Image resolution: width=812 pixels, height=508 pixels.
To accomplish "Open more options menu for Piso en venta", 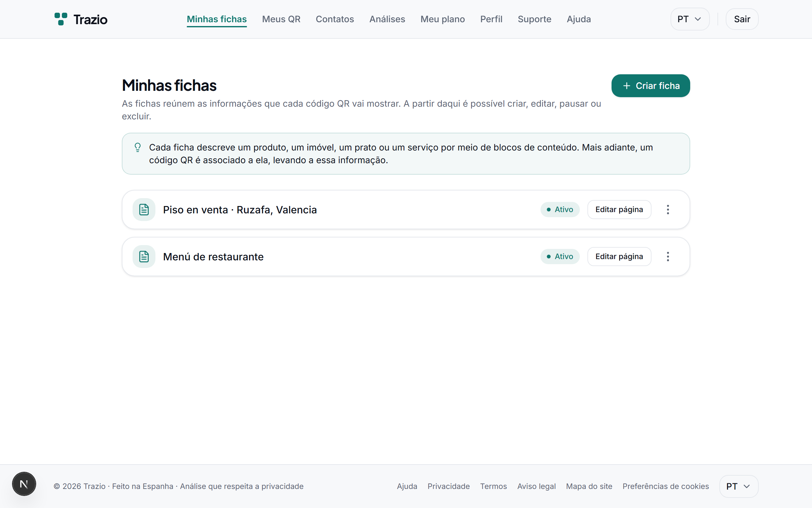I will 668,210.
